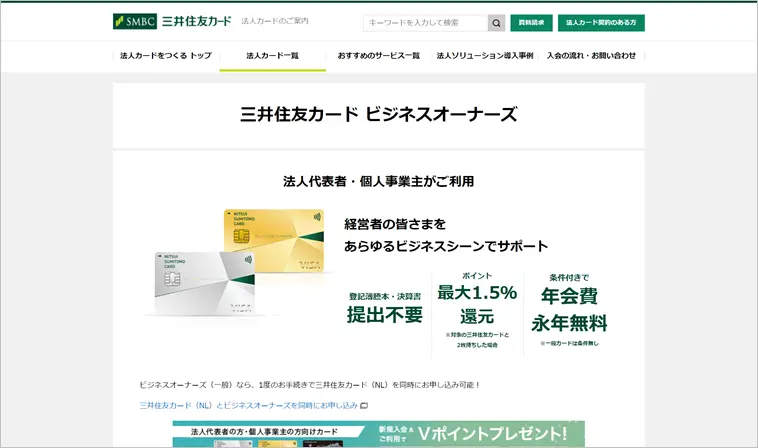Click the 年会費永年無料 feature panel

pos(569,310)
